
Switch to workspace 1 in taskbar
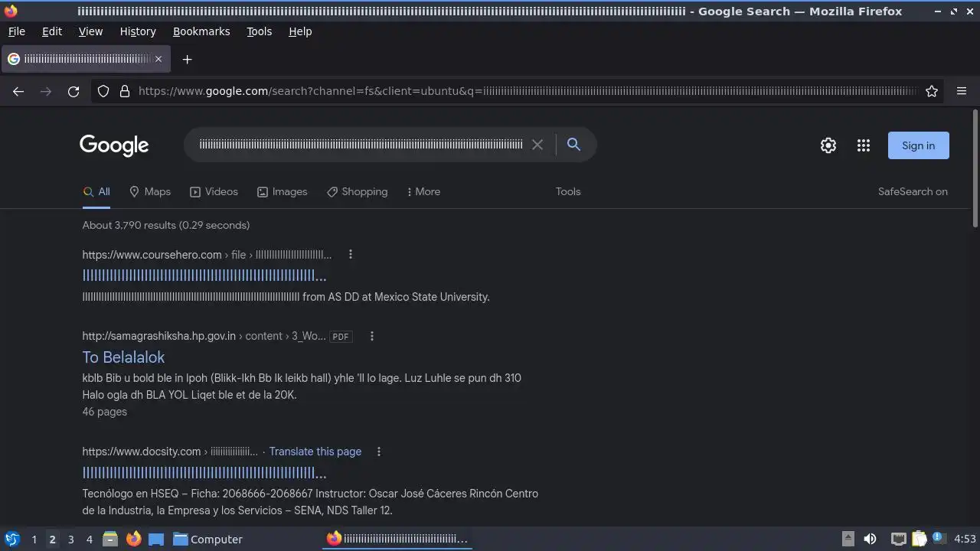point(34,540)
